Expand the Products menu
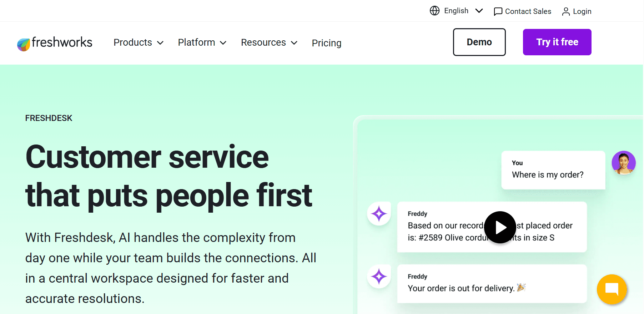This screenshot has width=644, height=314. click(139, 42)
